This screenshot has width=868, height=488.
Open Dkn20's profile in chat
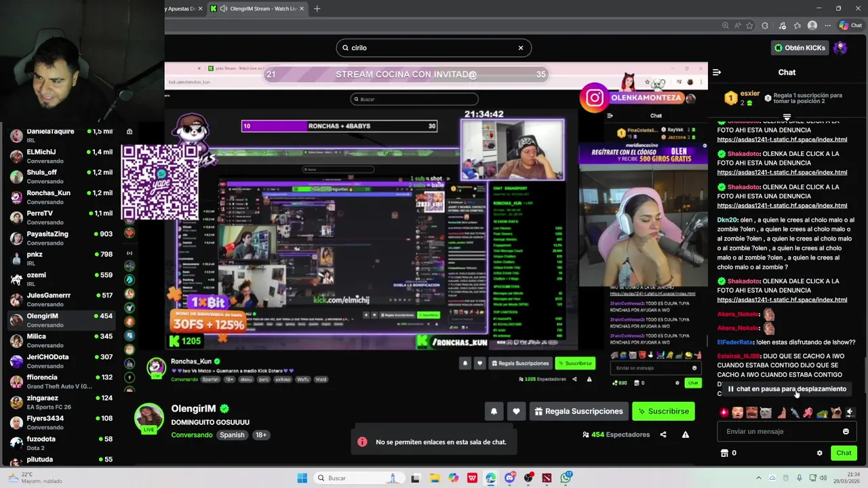727,220
